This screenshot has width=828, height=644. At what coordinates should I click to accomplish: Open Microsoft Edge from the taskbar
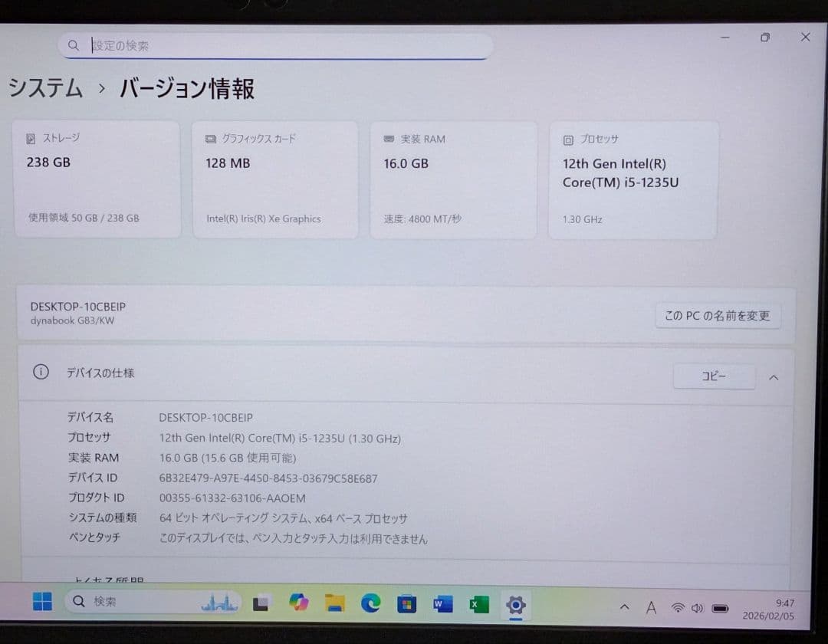(x=372, y=605)
